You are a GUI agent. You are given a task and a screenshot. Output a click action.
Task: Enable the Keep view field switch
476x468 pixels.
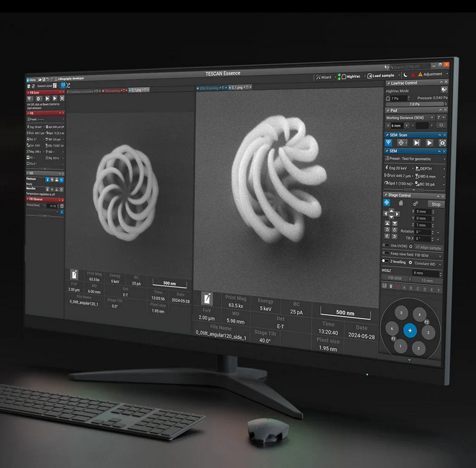pyautogui.click(x=386, y=254)
